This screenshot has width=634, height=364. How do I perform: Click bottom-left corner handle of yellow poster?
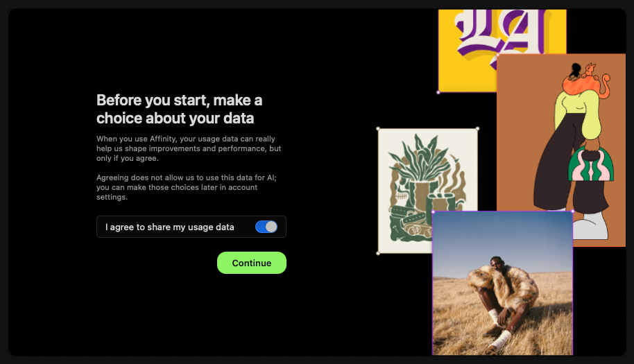pyautogui.click(x=438, y=92)
